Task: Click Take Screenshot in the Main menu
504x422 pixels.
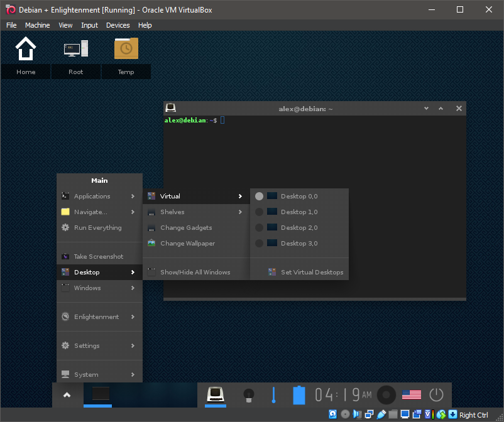Action: tap(99, 257)
